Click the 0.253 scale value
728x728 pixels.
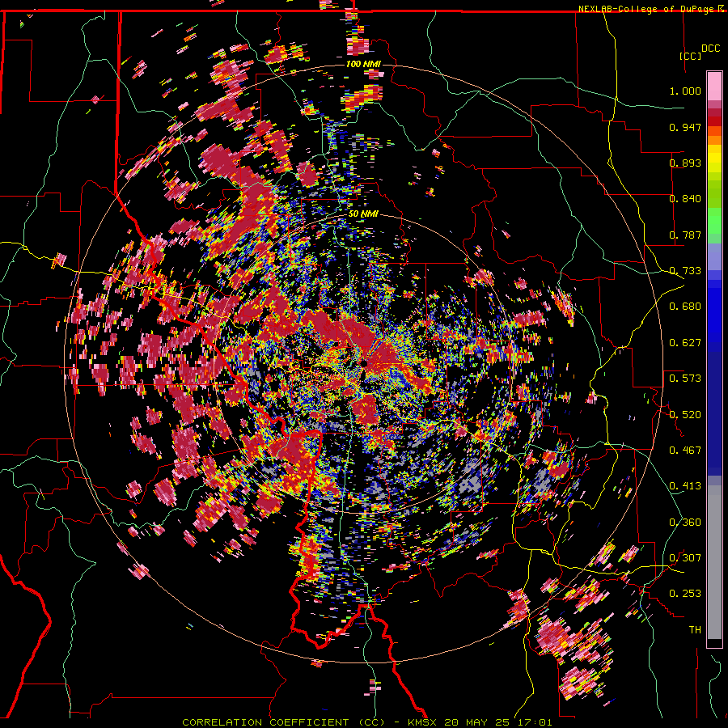(x=685, y=594)
